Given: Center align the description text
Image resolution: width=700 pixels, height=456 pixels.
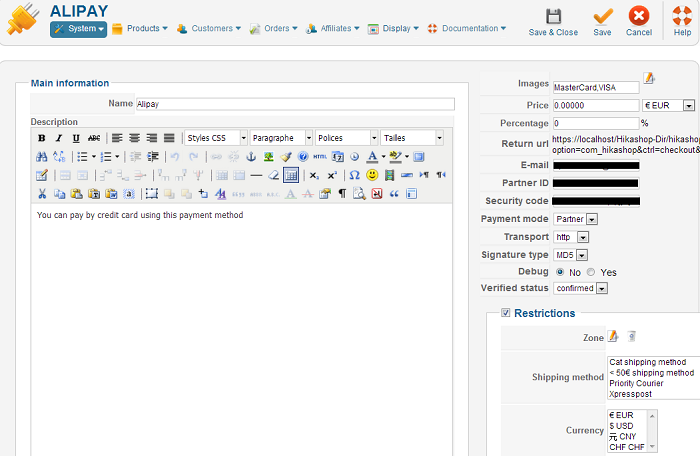Looking at the screenshot, I should pos(134,138).
